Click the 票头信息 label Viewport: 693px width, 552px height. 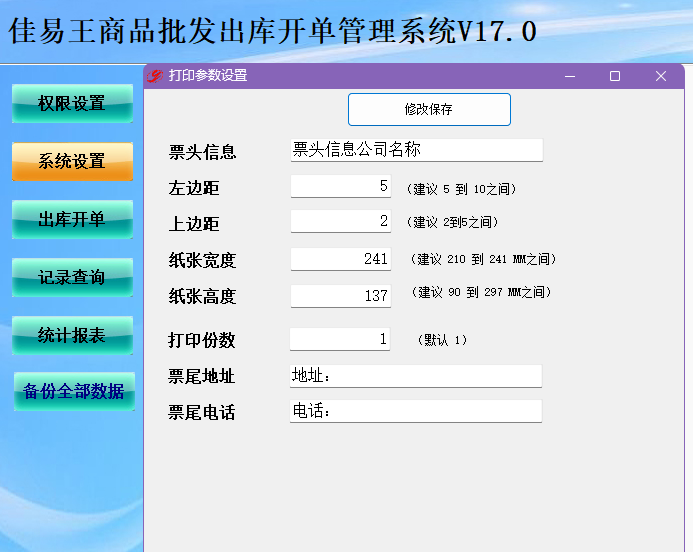coord(202,152)
